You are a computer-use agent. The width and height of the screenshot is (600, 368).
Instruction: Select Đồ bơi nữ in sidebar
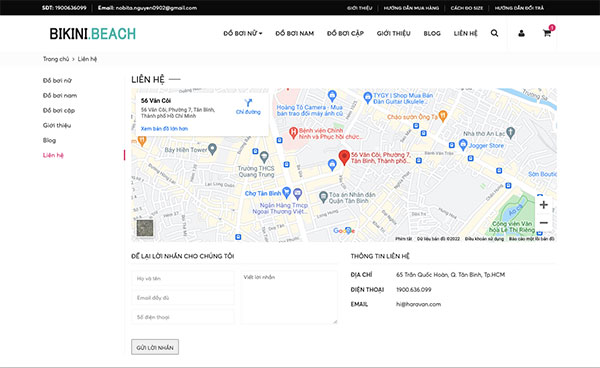click(57, 80)
